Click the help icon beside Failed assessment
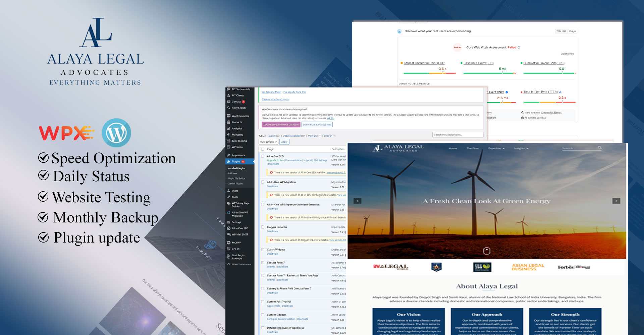Image resolution: width=644 pixels, height=335 pixels. click(519, 48)
